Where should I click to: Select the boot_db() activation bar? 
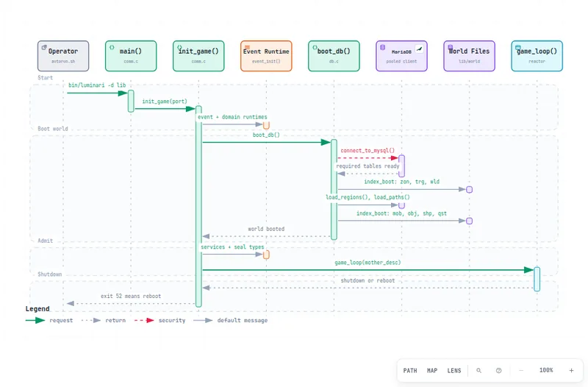point(334,190)
